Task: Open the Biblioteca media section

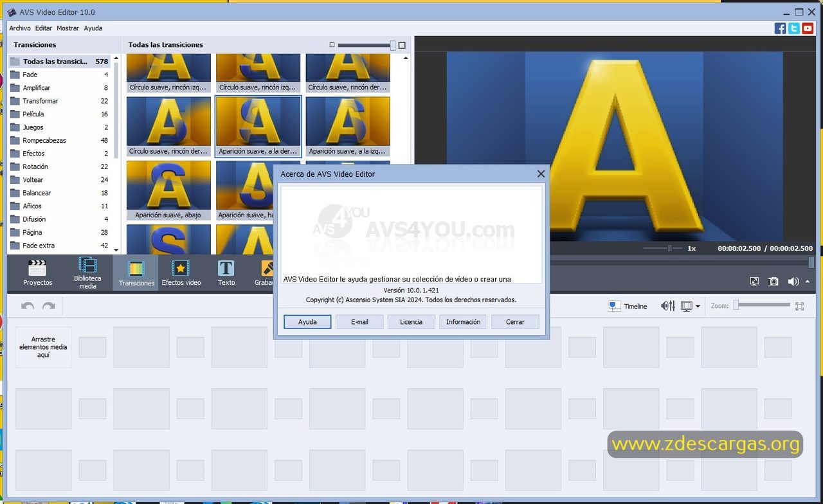Action: coord(87,273)
